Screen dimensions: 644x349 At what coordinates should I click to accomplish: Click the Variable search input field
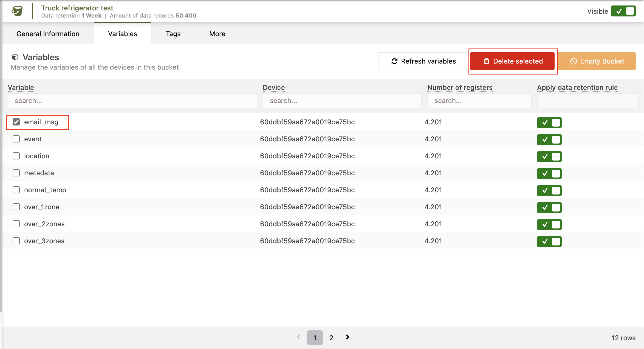click(132, 101)
